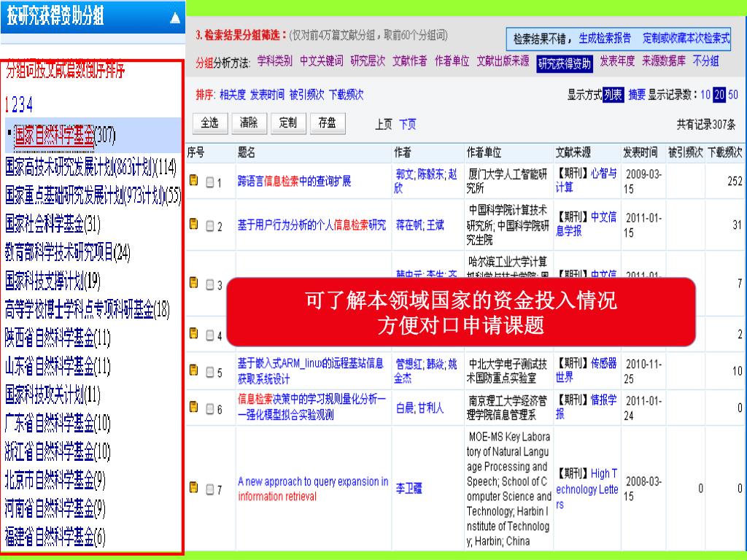Screen dimensions: 747x560
Task: Open source journal 传感器世界
Action: (x=587, y=370)
